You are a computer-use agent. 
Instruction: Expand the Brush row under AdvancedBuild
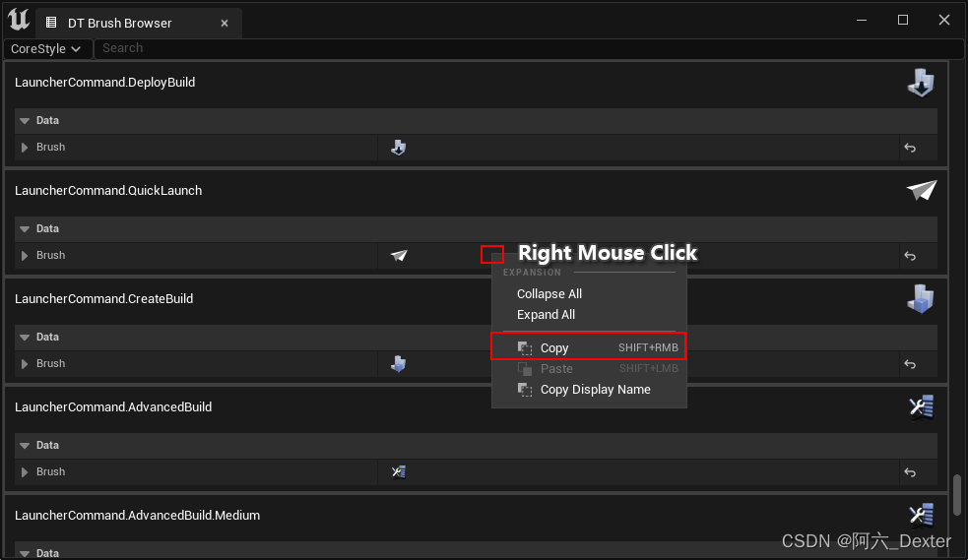coord(25,471)
